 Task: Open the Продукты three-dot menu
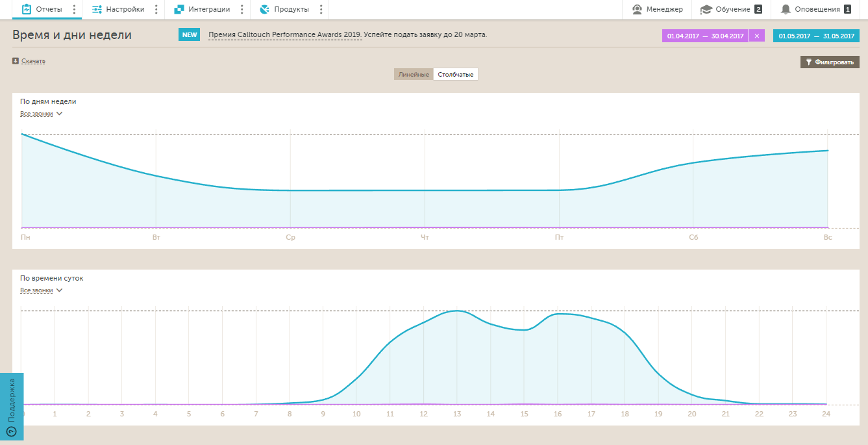[321, 9]
